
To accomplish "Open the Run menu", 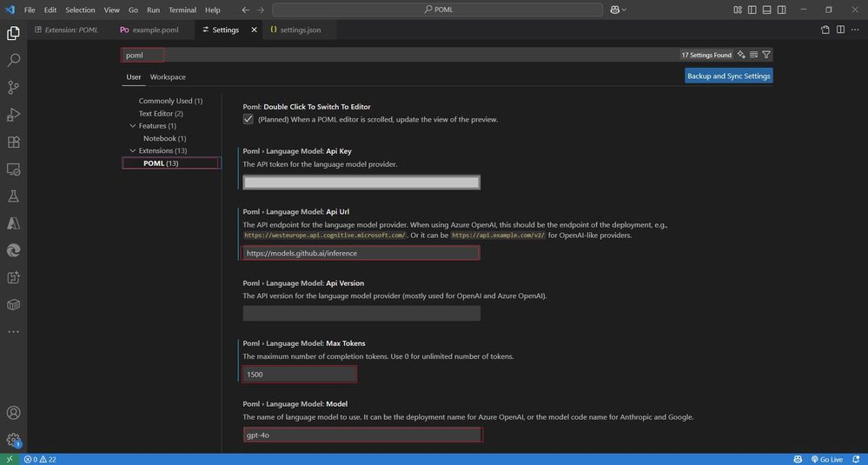I will coord(153,10).
